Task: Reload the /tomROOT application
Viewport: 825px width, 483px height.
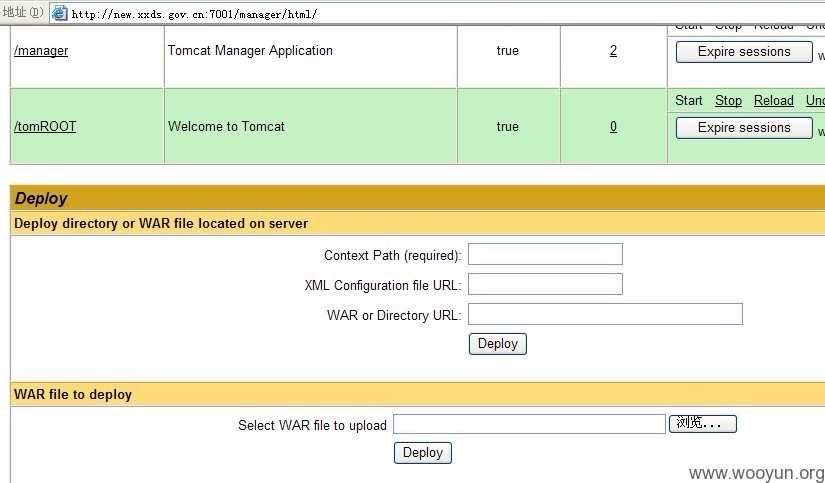Action: coord(773,100)
